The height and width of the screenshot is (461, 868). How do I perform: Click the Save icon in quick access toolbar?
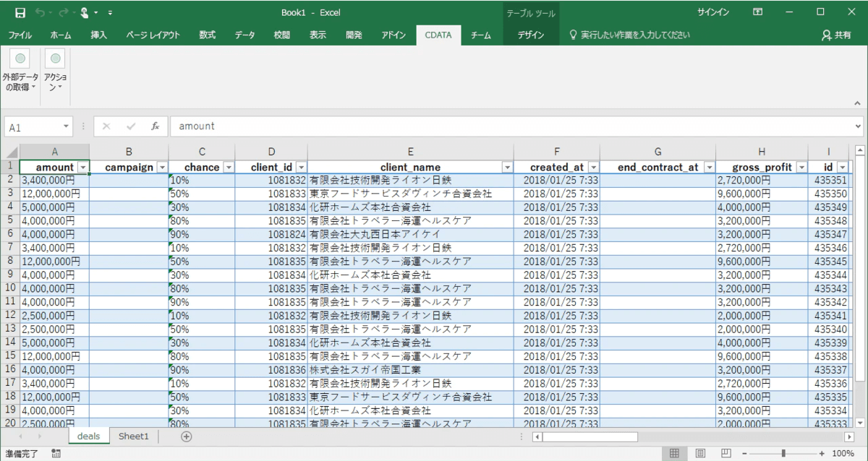pos(20,12)
